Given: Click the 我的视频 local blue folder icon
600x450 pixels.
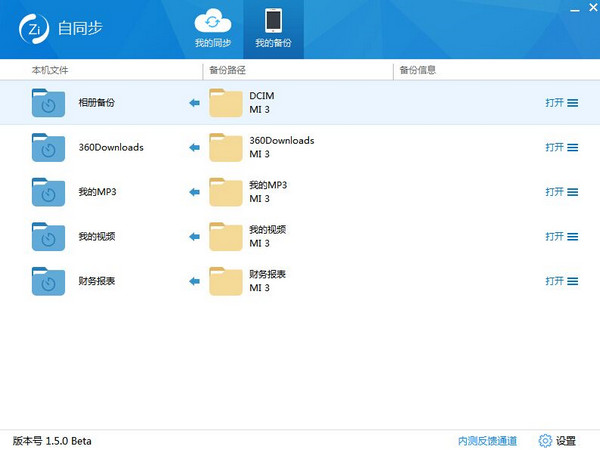Looking at the screenshot, I should coord(48,236).
